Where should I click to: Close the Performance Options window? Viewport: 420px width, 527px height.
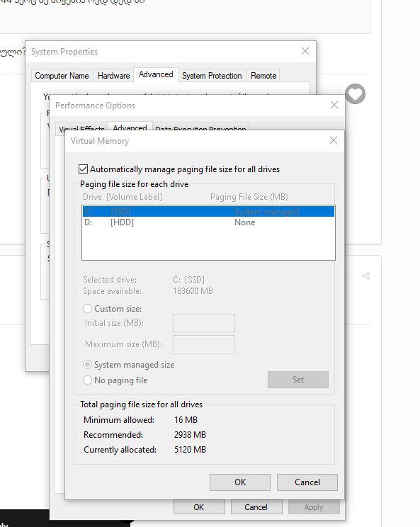tap(334, 105)
